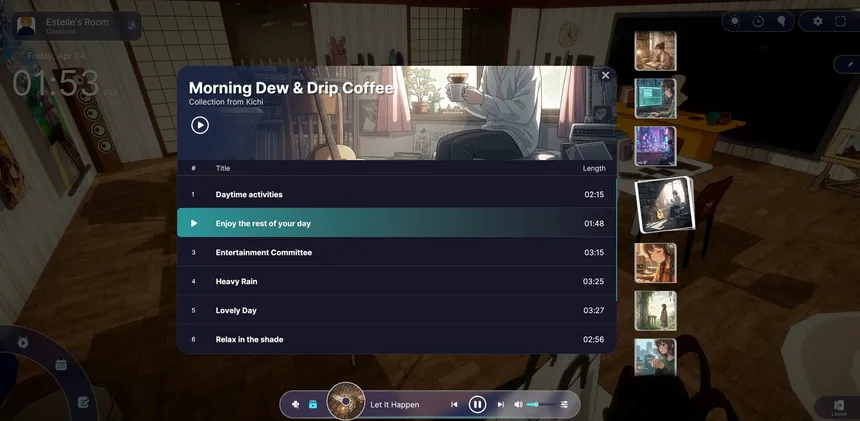This screenshot has width=860, height=421.
Task: Open the settings gear icon
Action: click(x=818, y=21)
